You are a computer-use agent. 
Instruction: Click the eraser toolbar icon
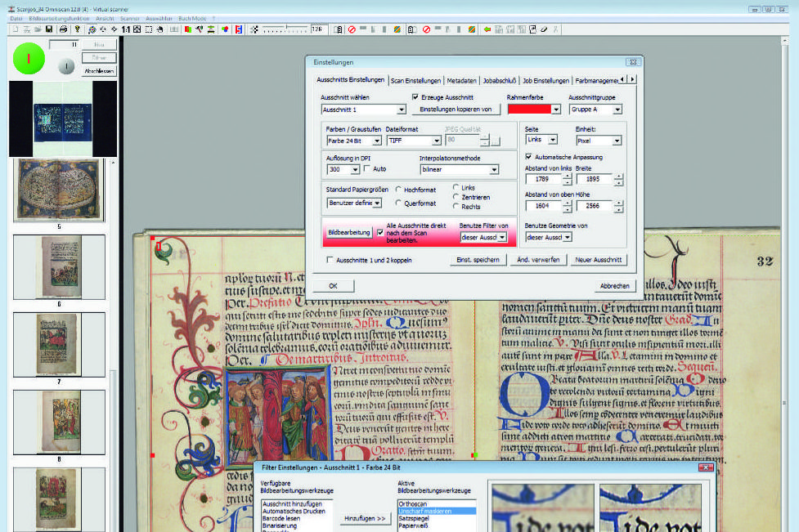pyautogui.click(x=544, y=29)
